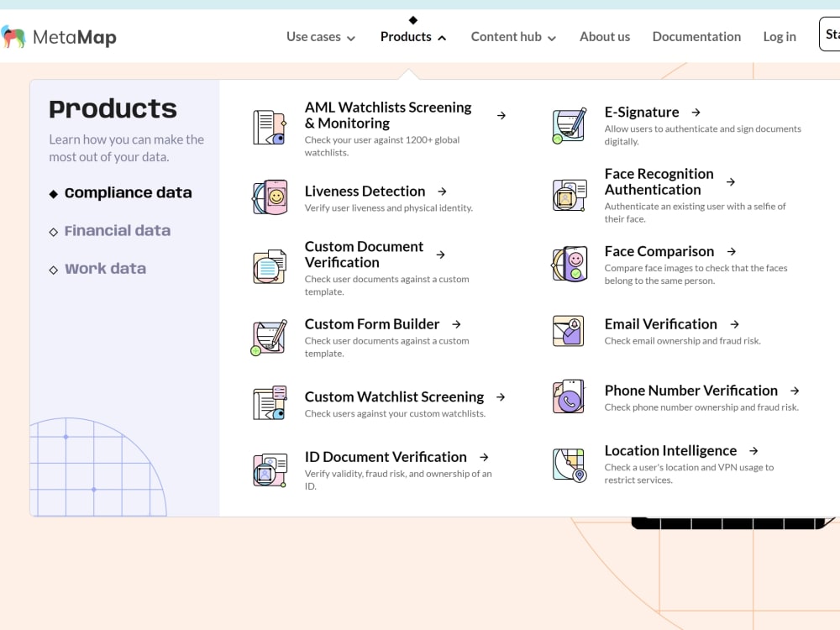Open the Liveness Detection product link
840x630 pixels.
[x=365, y=192]
